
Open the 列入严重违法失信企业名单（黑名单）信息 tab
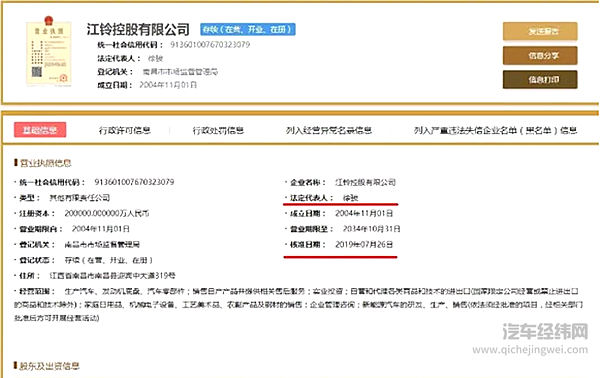coord(495,130)
